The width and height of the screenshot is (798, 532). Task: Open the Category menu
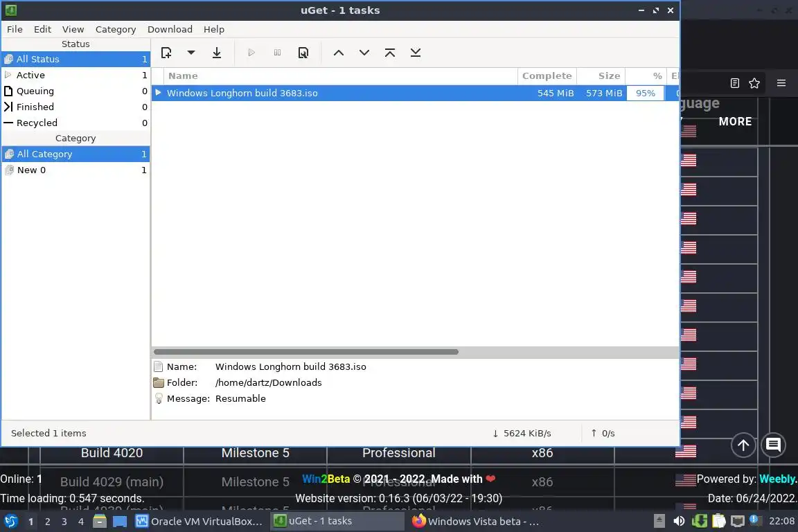click(116, 30)
